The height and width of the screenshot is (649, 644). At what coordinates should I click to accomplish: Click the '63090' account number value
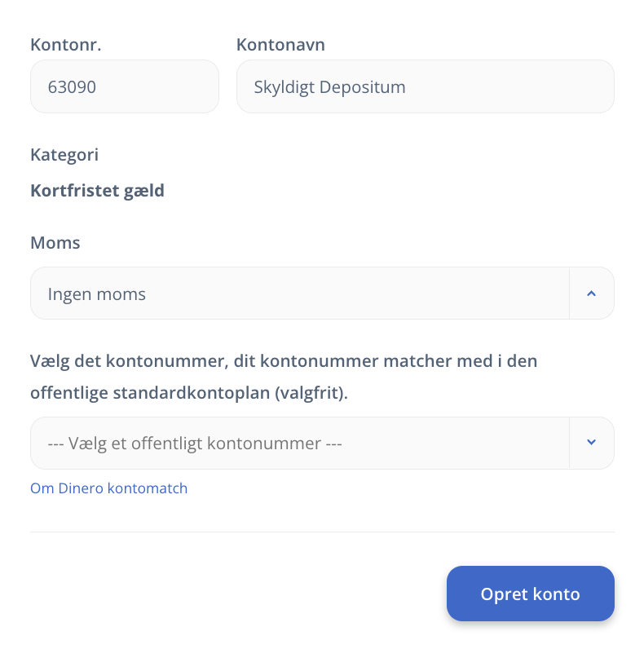72,86
